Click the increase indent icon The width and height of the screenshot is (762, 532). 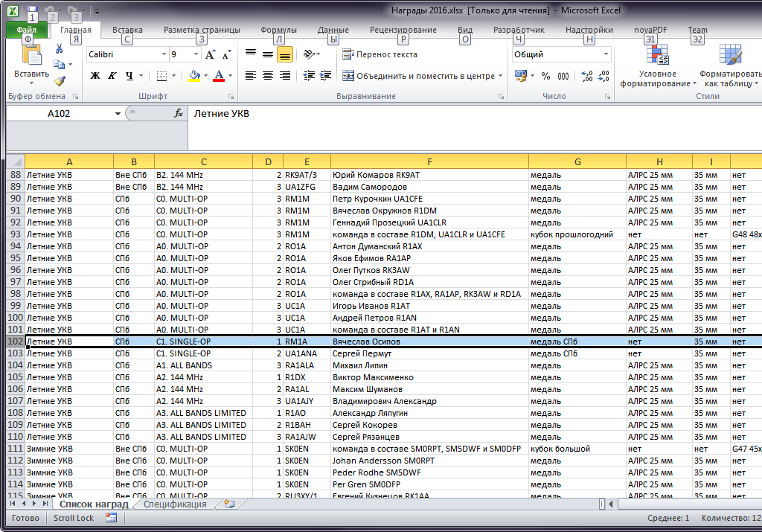coord(325,76)
